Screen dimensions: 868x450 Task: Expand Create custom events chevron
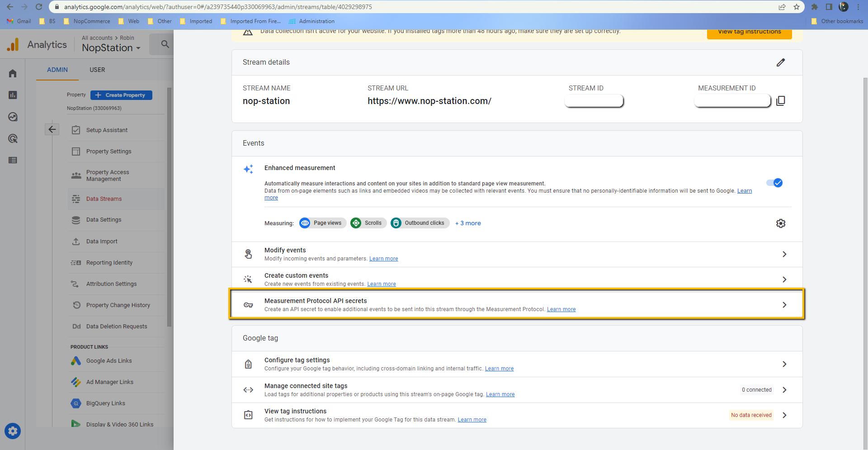[x=784, y=279]
